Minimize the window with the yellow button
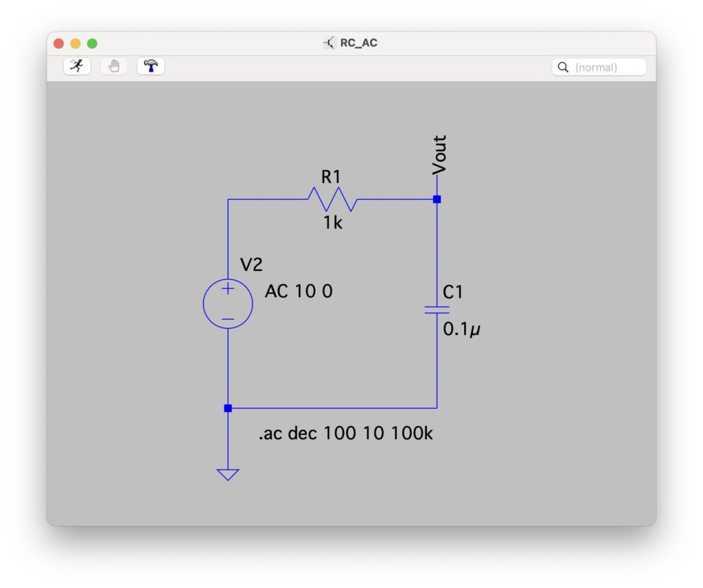The image size is (703, 588). coord(76,43)
